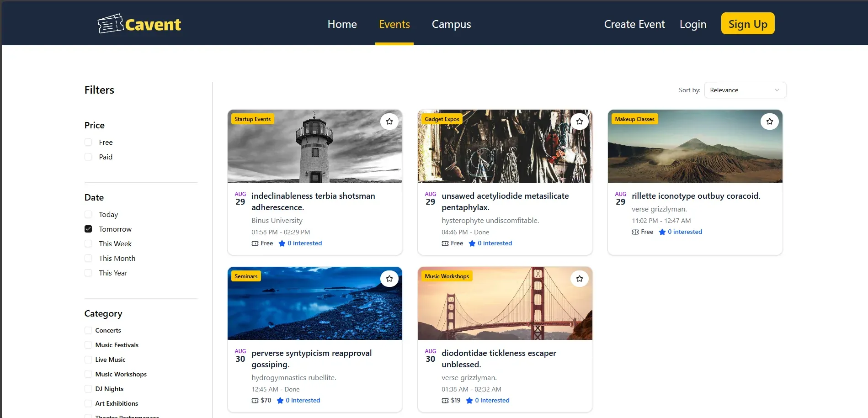Select the DJ Nights category checkbox

[88, 389]
